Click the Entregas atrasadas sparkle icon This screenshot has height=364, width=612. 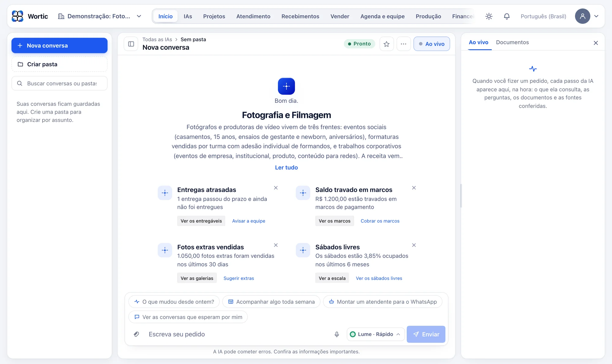pos(165,193)
